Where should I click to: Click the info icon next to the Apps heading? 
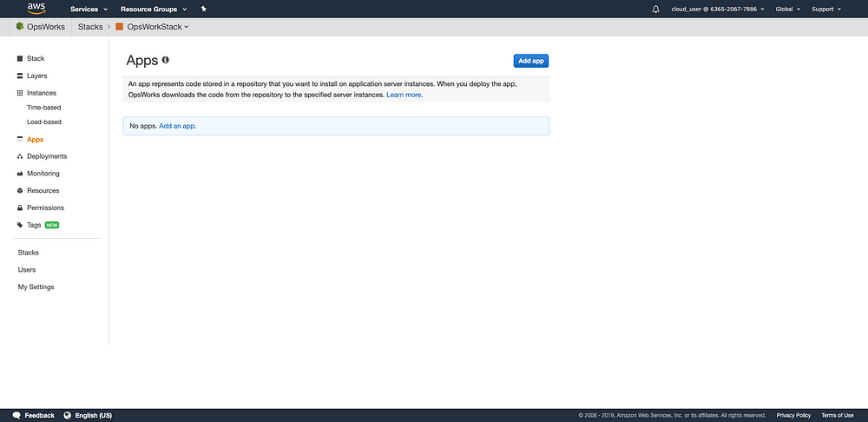(166, 60)
